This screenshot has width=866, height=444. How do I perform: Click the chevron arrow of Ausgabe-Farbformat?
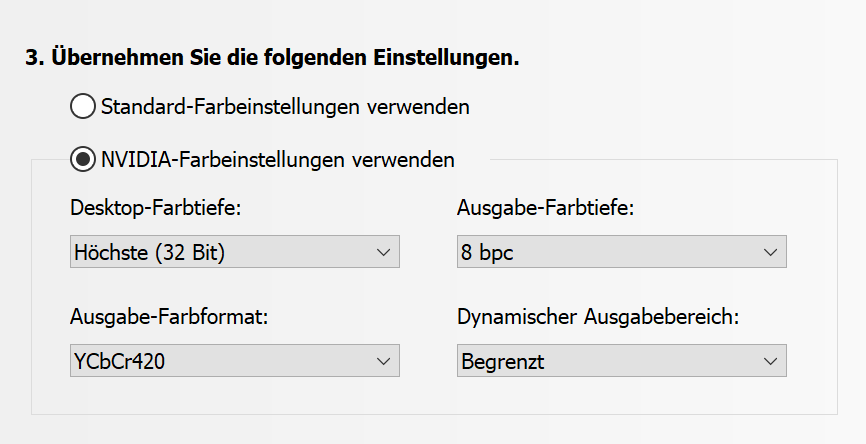(383, 361)
